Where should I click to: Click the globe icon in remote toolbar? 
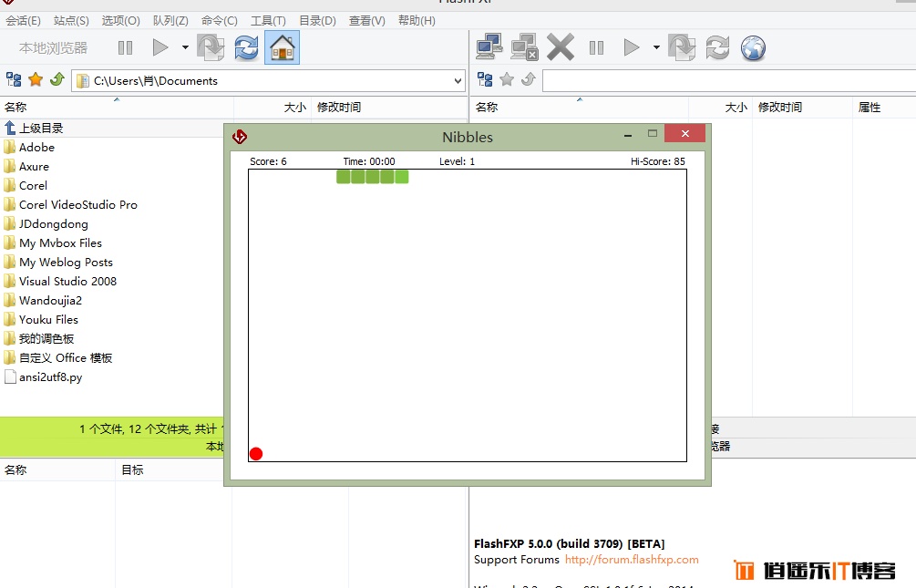754,48
